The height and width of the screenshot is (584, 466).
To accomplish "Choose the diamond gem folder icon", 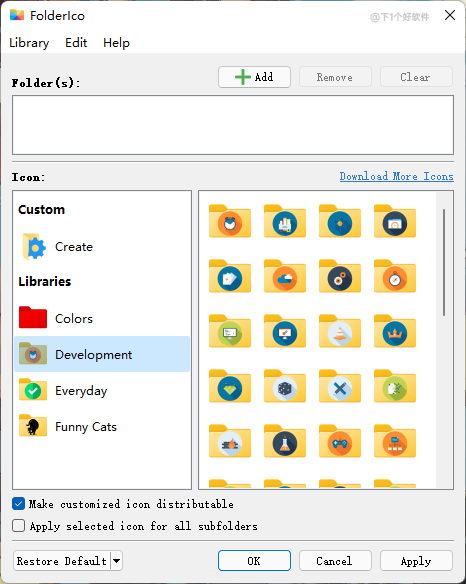I will [230, 386].
